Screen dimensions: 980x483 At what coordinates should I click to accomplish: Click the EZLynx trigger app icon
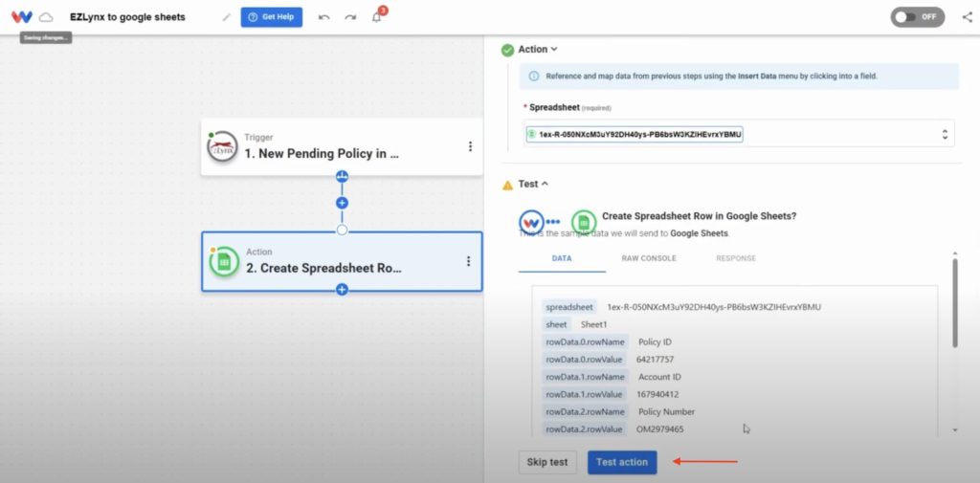[222, 147]
